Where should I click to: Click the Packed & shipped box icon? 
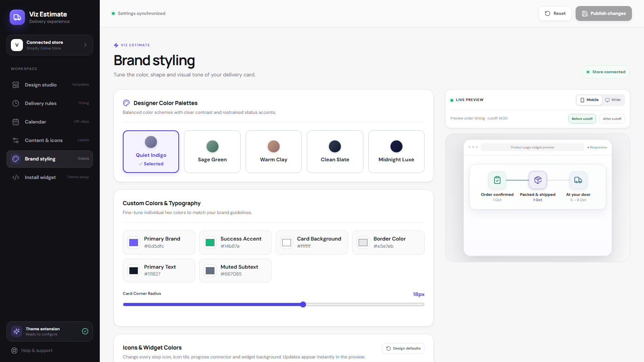click(x=538, y=180)
